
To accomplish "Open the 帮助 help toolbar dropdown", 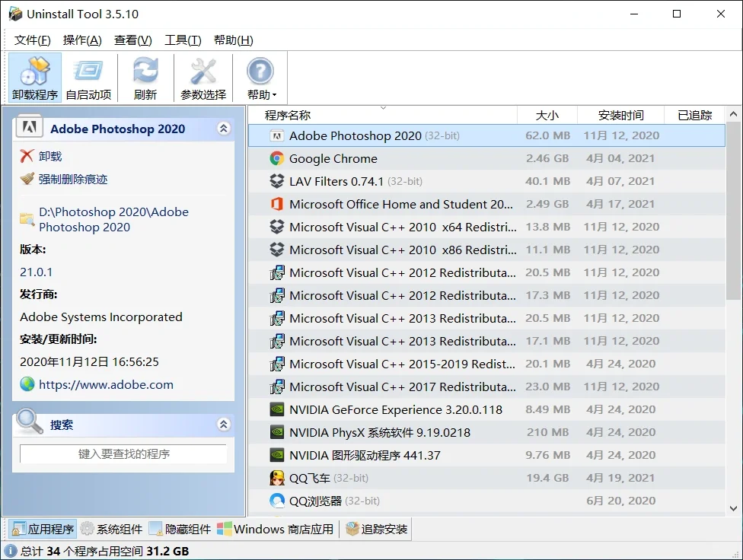I will [260, 77].
